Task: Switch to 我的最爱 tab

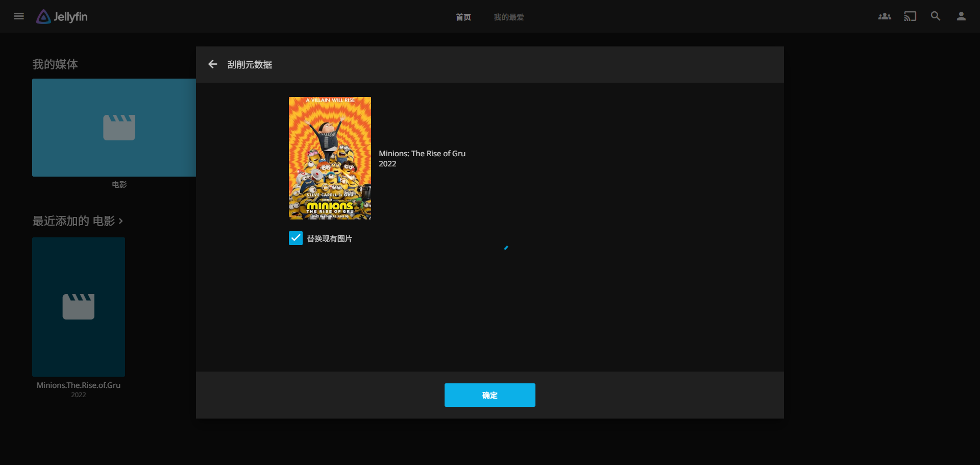Action: (x=508, y=17)
